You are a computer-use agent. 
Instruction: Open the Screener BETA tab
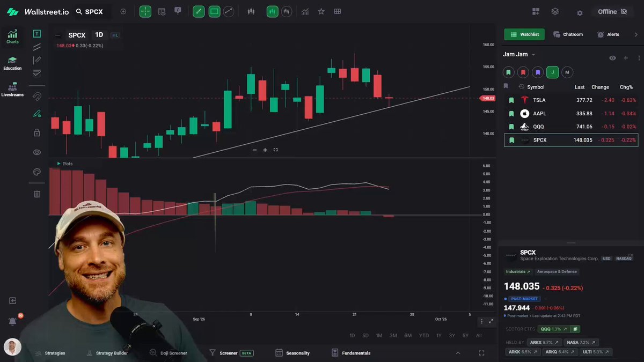(x=231, y=353)
